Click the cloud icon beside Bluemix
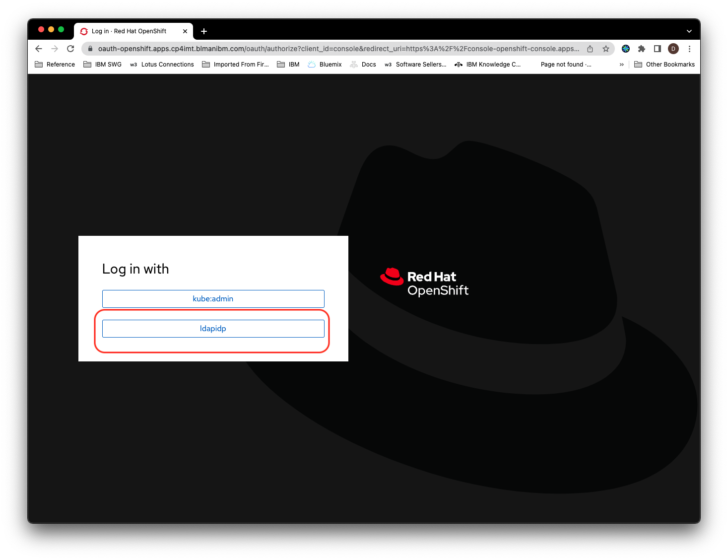Image resolution: width=728 pixels, height=560 pixels. [312, 65]
